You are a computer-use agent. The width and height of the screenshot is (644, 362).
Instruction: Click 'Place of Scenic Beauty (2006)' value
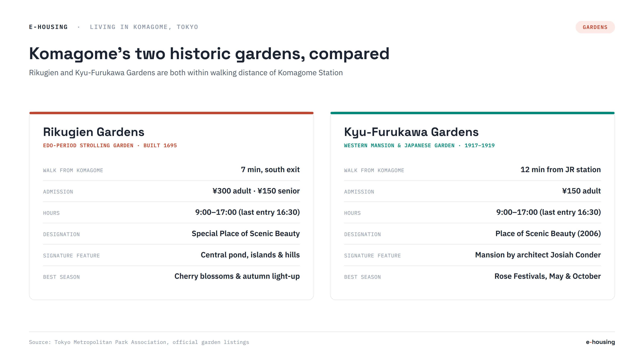[x=548, y=233]
